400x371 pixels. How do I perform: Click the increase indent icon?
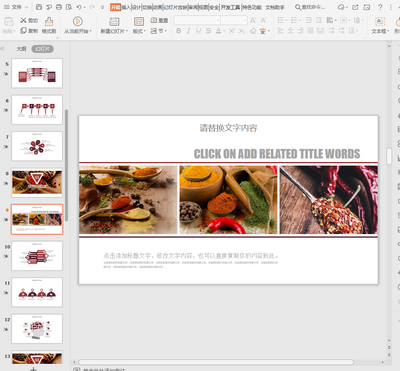(x=319, y=20)
